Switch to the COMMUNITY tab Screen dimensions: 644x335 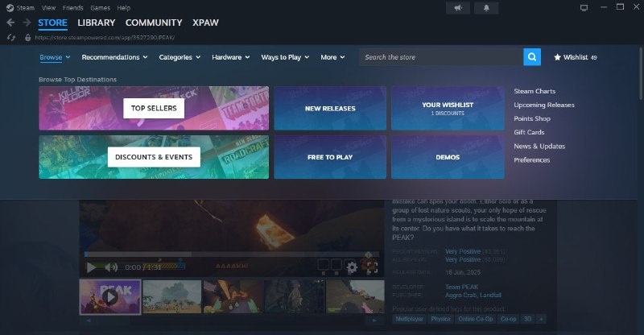(154, 23)
